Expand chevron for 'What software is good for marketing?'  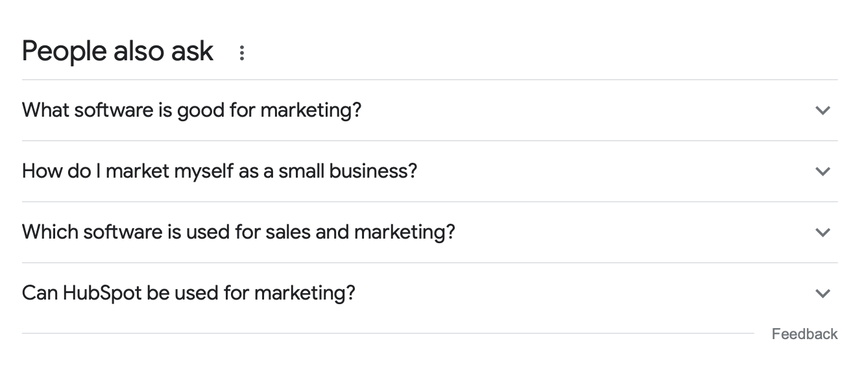point(822,110)
